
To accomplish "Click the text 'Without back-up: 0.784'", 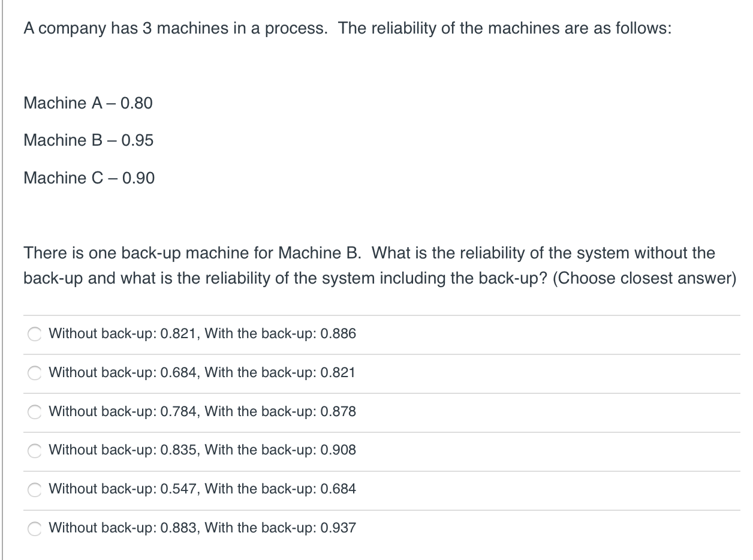I will (120, 412).
